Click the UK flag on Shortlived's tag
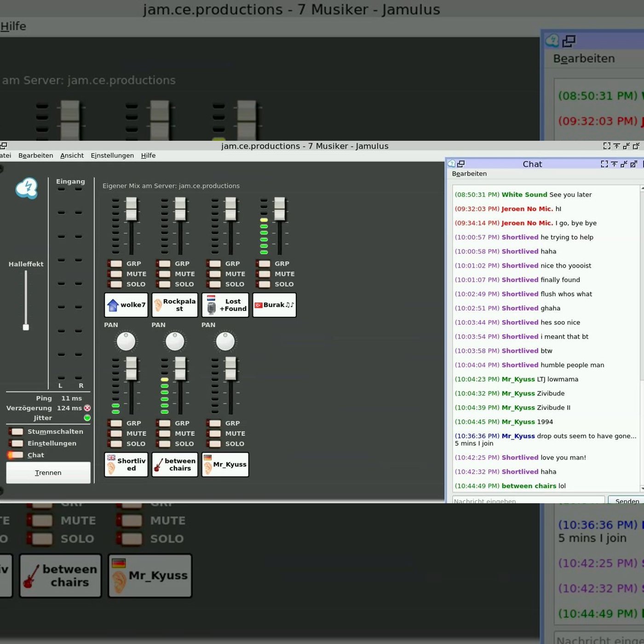 click(x=111, y=457)
